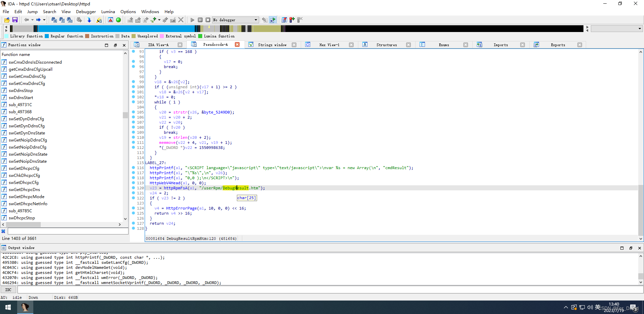Image resolution: width=644 pixels, height=314 pixels.
Task: Click the IDC language button
Action: click(x=8, y=290)
